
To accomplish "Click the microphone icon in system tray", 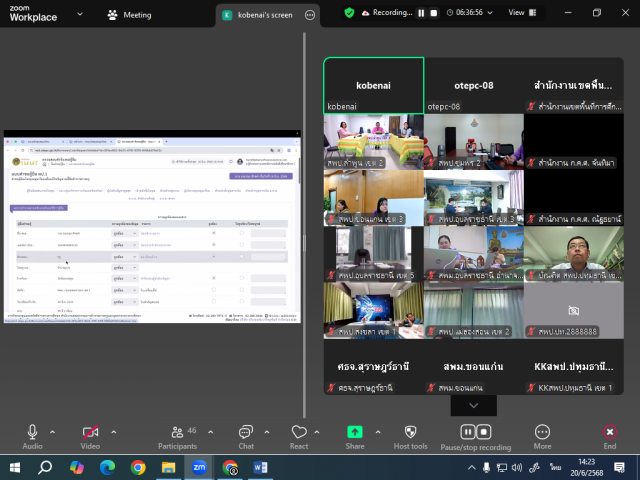I will point(486,467).
